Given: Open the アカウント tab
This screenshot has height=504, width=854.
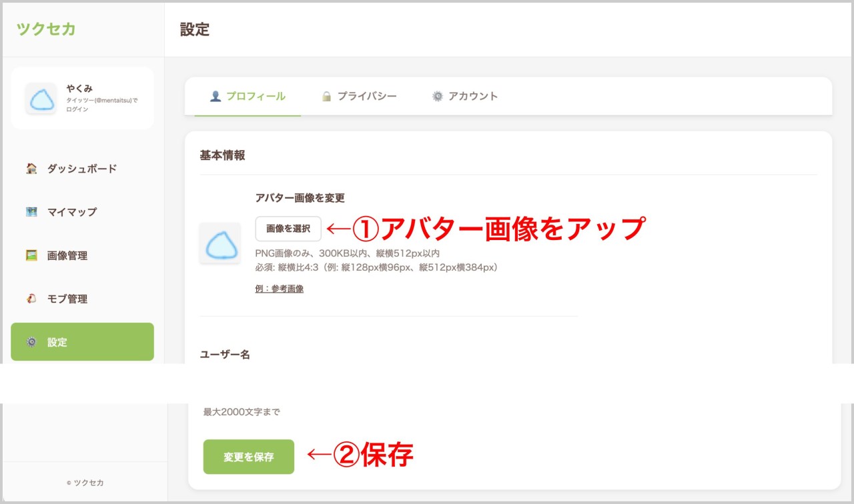Looking at the screenshot, I should pyautogui.click(x=472, y=96).
